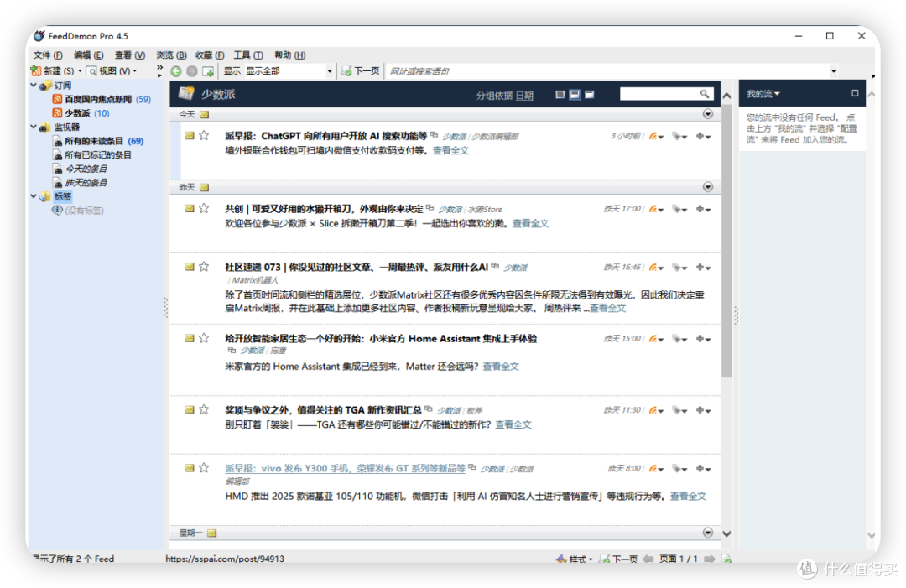The image size is (906, 588).
Task: Open 昨天的条目 watch
Action: click(81, 183)
